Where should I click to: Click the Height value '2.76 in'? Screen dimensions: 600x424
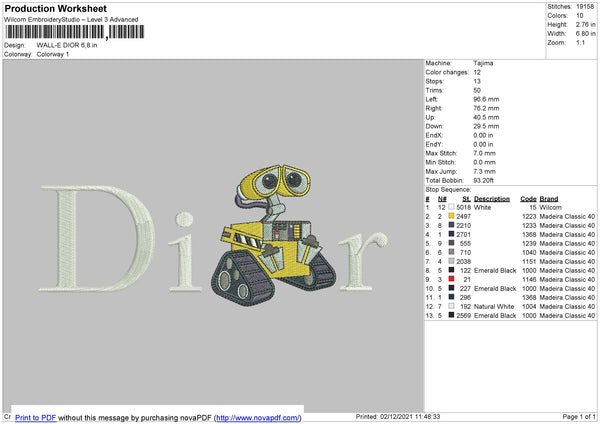pos(585,24)
